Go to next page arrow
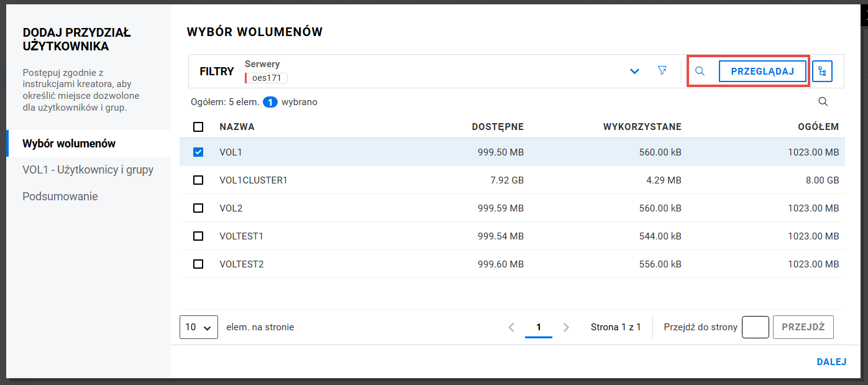The image size is (868, 385). coord(566,327)
